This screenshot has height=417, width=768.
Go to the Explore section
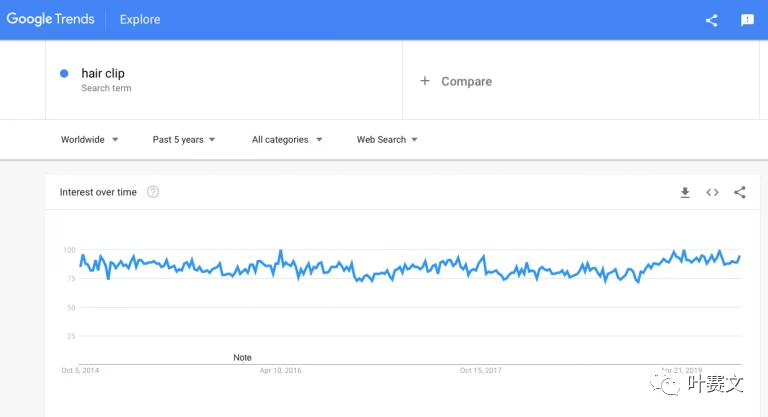(140, 19)
